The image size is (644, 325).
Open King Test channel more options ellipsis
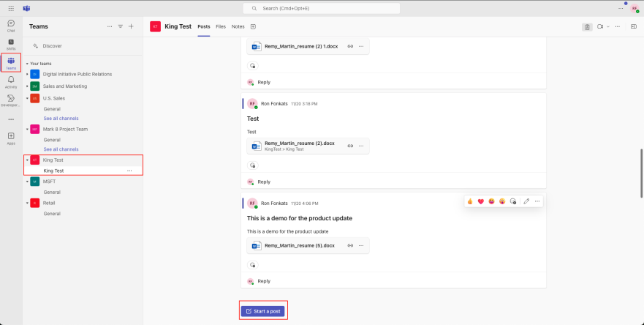point(129,171)
